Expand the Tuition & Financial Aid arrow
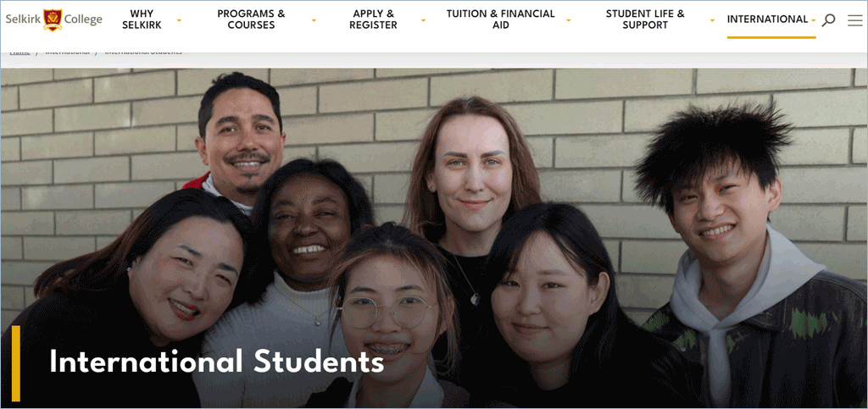This screenshot has width=868, height=409. click(x=569, y=20)
